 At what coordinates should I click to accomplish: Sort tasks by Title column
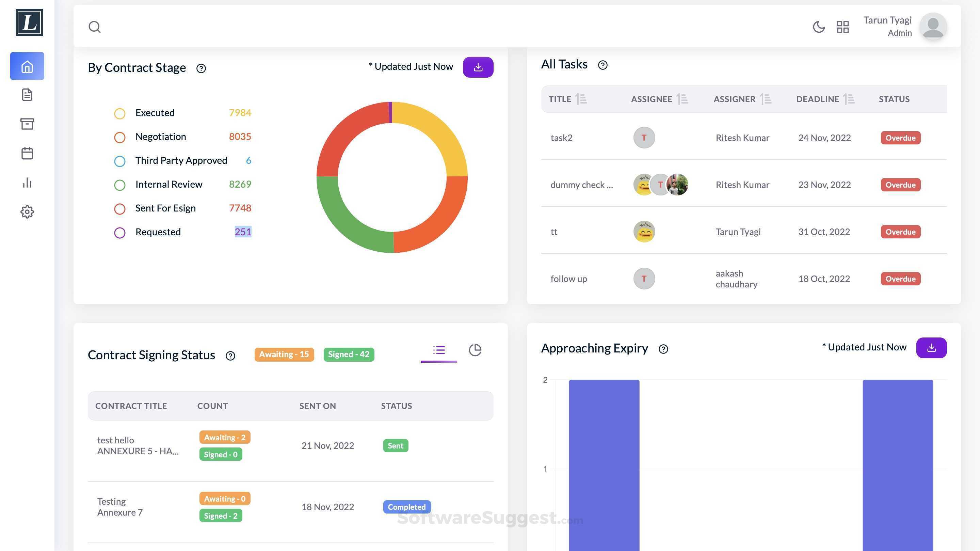coord(581,99)
